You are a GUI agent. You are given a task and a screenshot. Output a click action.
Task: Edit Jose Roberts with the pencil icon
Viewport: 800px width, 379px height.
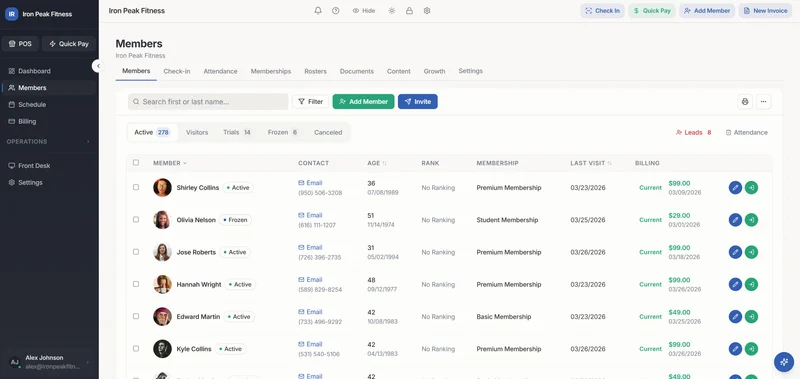(735, 252)
